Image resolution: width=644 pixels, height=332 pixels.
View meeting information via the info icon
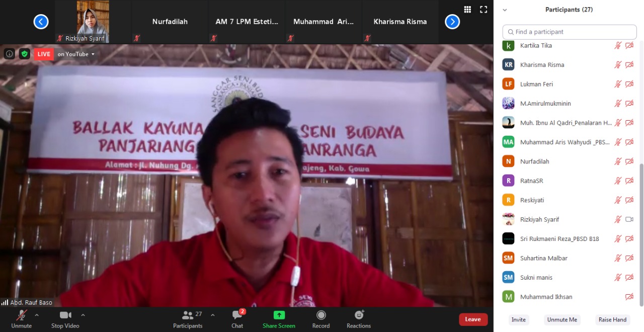(9, 54)
